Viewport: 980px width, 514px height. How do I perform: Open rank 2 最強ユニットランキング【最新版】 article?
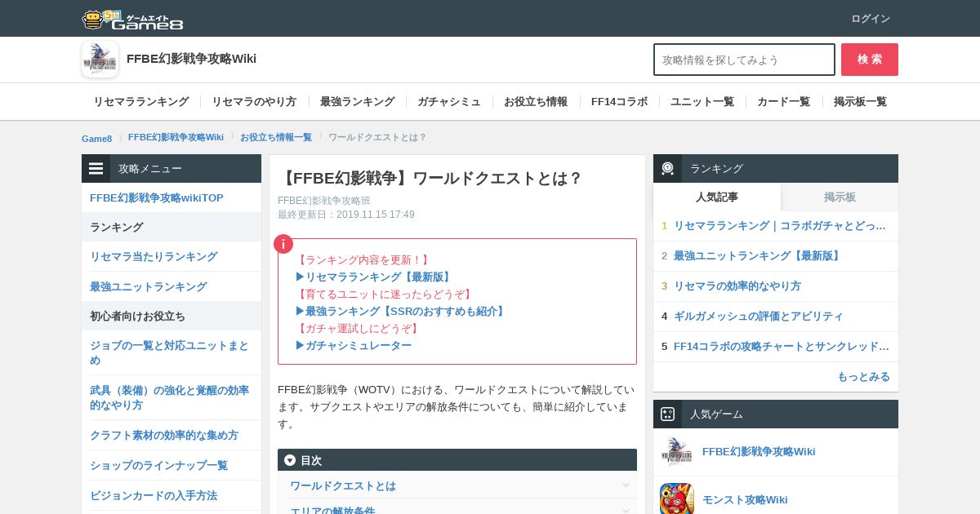click(759, 256)
